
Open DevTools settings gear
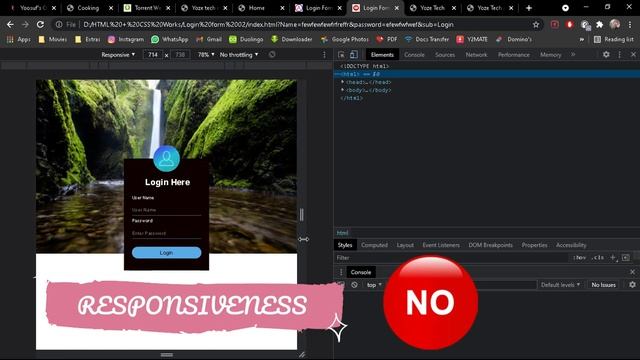(606, 54)
